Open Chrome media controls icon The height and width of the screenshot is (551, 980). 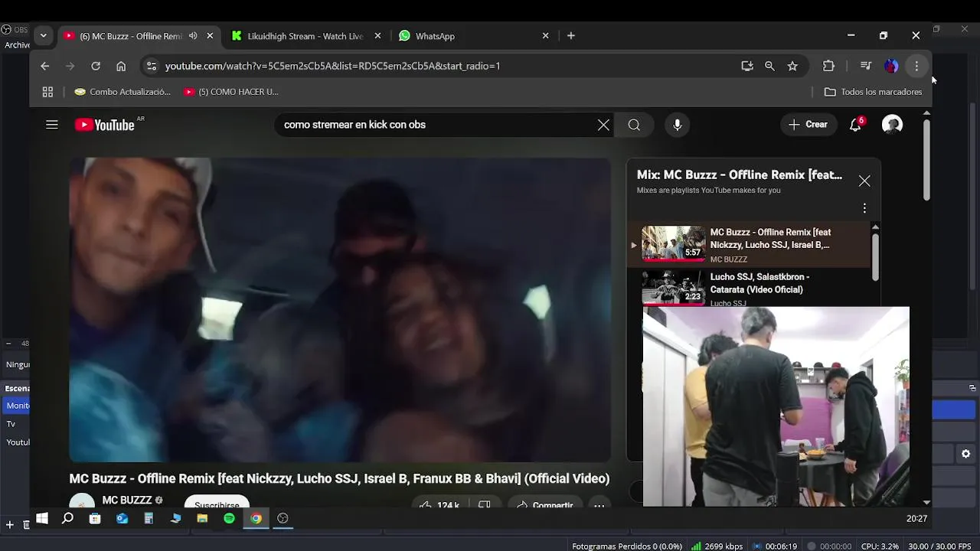866,66
